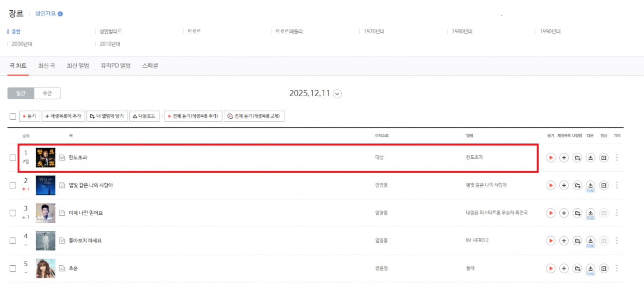The height and width of the screenshot is (284, 644).
Task: Check the select-all checkbox above the chart
Action: 13,116
